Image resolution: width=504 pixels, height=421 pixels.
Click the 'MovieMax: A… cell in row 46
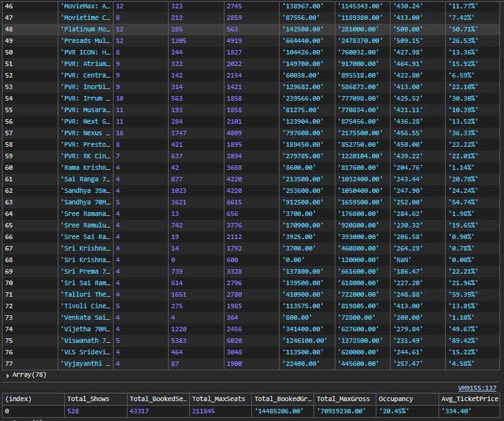(85, 6)
